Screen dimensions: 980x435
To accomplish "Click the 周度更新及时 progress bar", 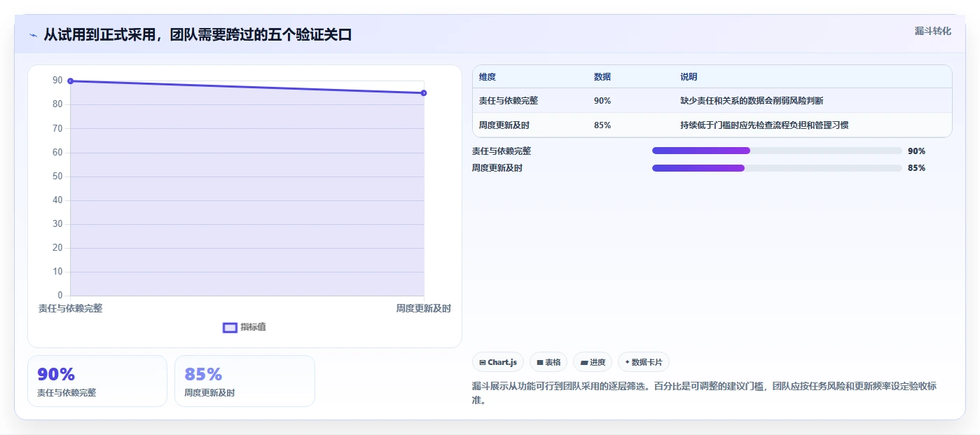I will (777, 168).
